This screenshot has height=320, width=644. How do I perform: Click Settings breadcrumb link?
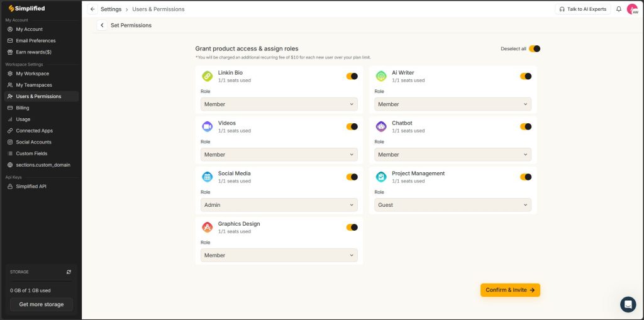coord(111,9)
